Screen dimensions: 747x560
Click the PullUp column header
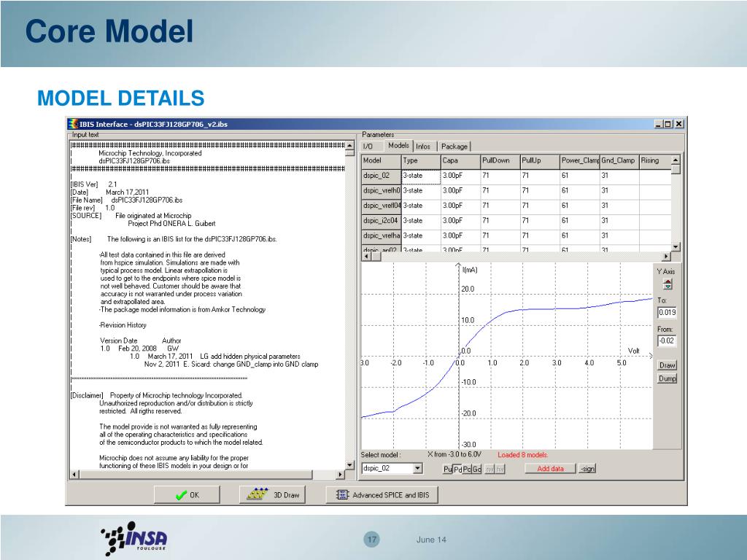(x=540, y=161)
